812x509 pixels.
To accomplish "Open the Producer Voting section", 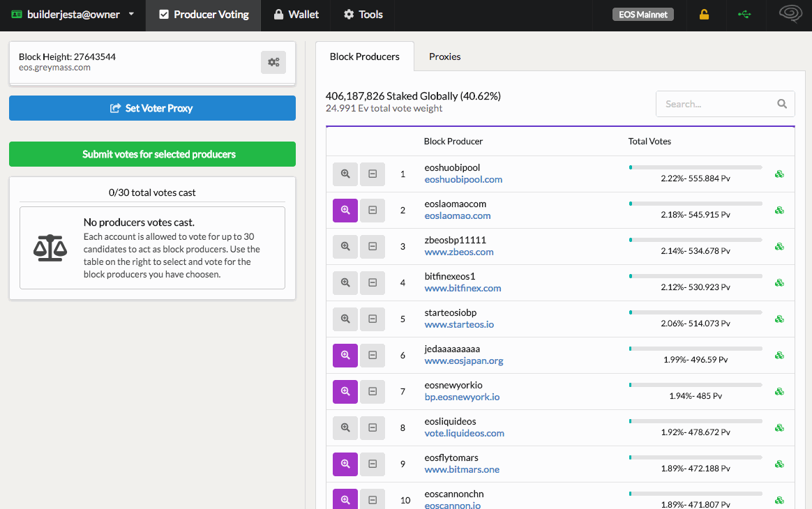I will (204, 15).
